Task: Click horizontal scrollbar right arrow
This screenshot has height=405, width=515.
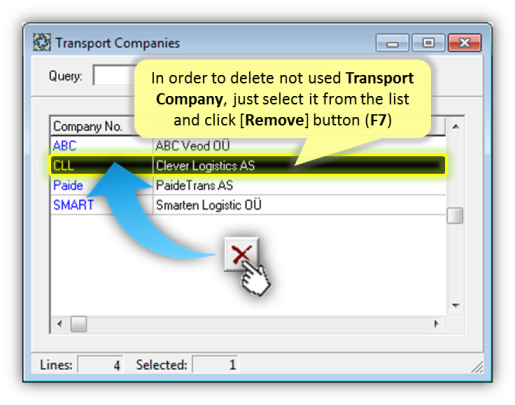Action: (436, 324)
